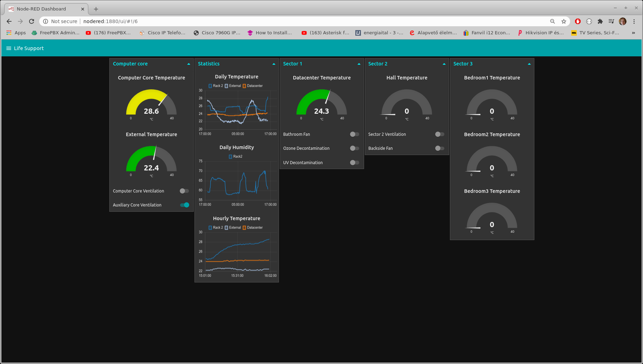Open Hikvision IP bookmark
The height and width of the screenshot is (364, 643).
pyautogui.click(x=541, y=33)
